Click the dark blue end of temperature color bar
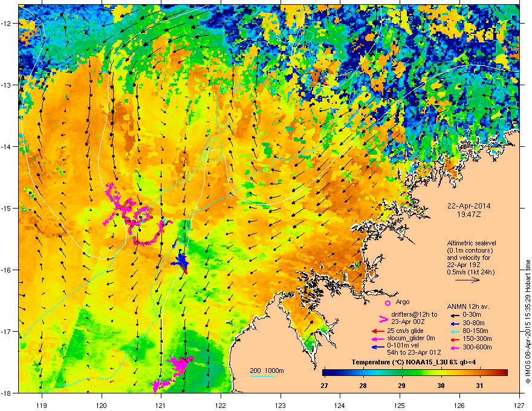532x411 pixels. [x=325, y=373]
